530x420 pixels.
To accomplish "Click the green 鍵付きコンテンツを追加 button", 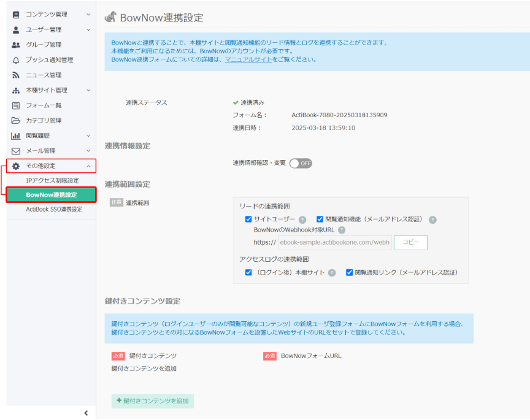I will click(x=153, y=401).
